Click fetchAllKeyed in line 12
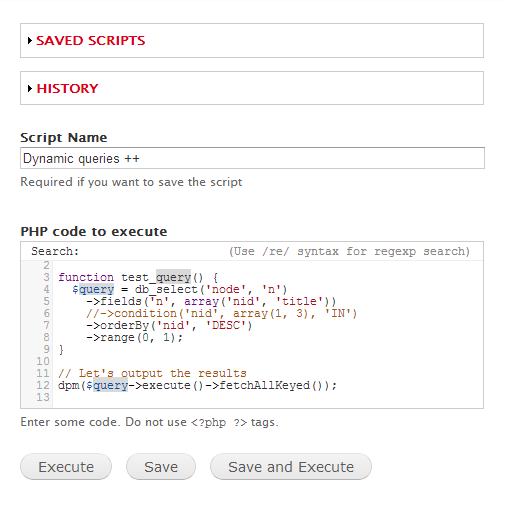This screenshot has width=505, height=517. tap(265, 385)
